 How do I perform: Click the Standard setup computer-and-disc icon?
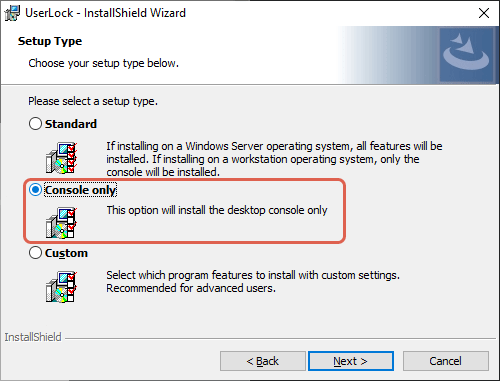tap(62, 158)
